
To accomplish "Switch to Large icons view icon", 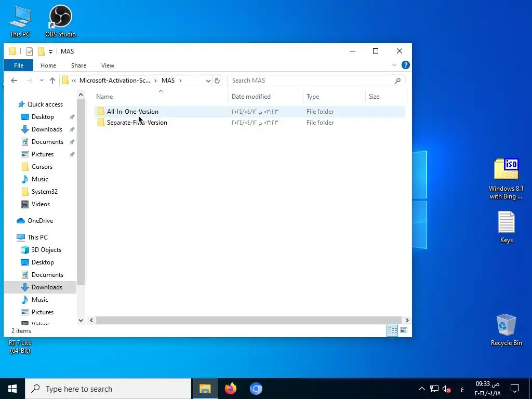I will click(403, 330).
